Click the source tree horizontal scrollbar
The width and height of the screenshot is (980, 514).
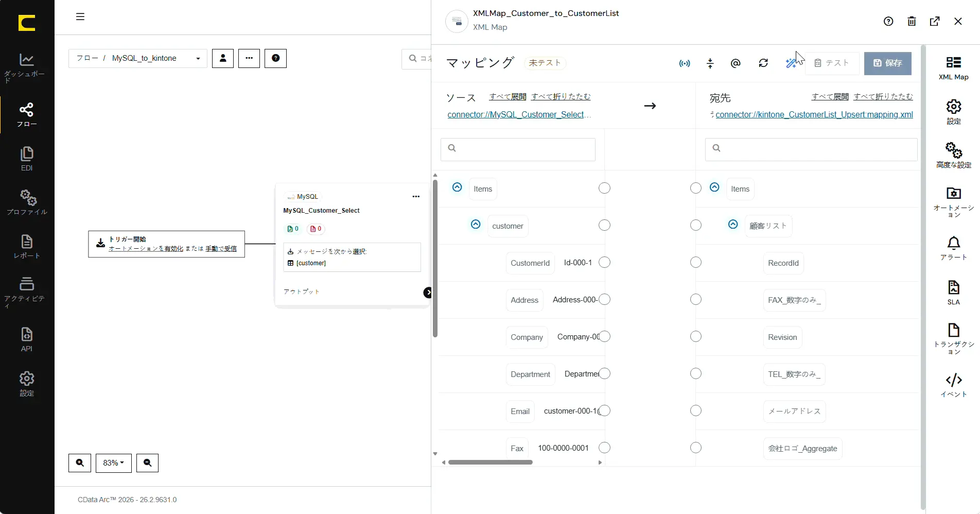pos(490,462)
